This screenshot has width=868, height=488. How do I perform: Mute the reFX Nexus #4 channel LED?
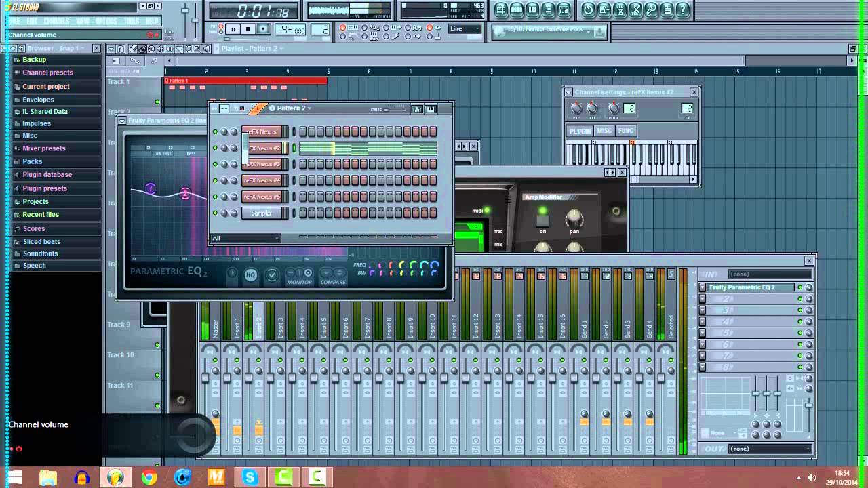point(215,180)
